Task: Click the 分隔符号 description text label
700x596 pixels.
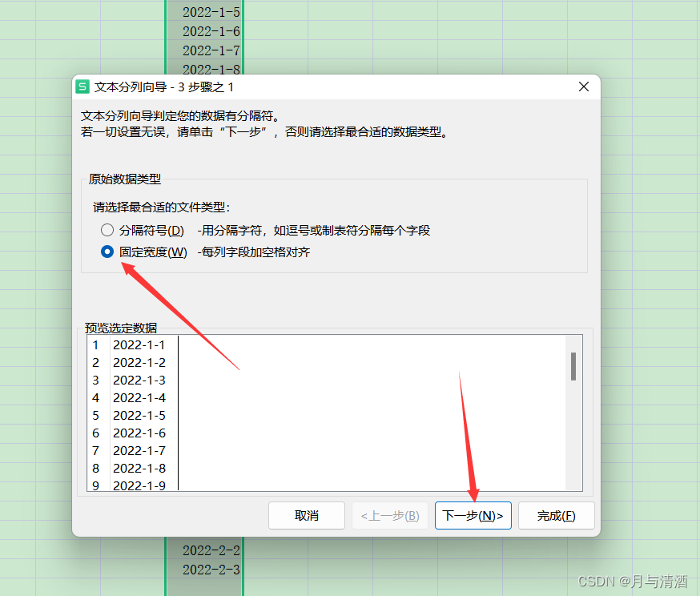Action: [x=314, y=231]
